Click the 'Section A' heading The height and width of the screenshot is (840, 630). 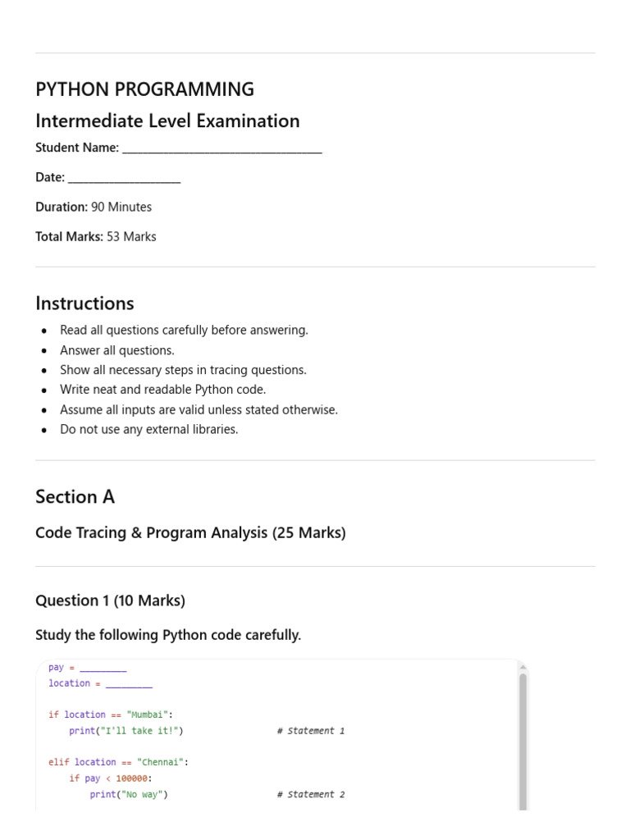[x=75, y=496]
